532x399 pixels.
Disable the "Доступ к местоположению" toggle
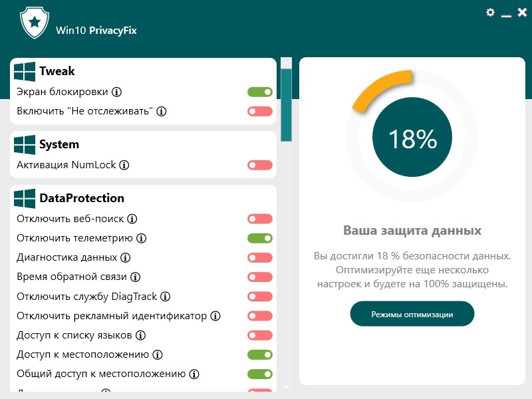click(260, 354)
